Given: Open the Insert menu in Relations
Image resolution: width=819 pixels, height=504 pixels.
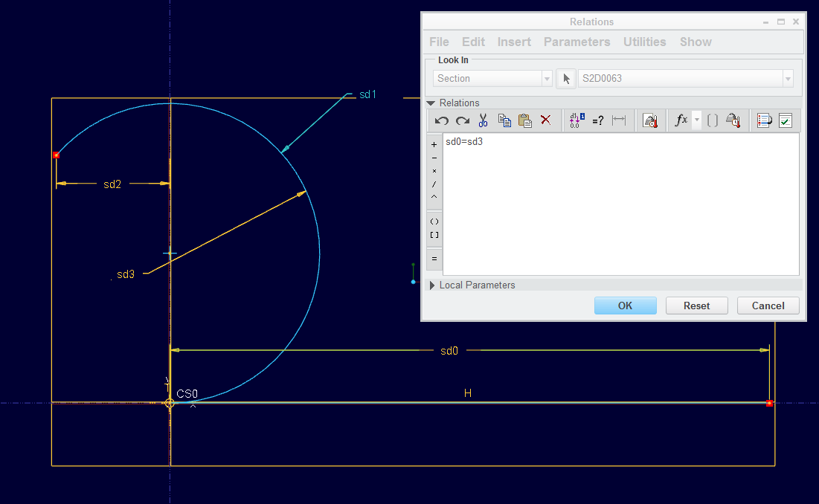Looking at the screenshot, I should (x=514, y=42).
